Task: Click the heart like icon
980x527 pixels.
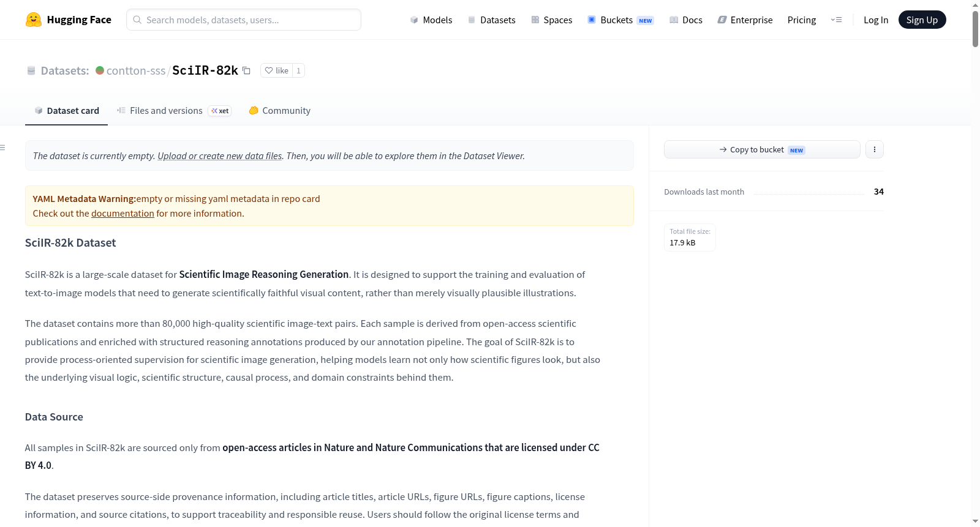Action: pos(269,70)
